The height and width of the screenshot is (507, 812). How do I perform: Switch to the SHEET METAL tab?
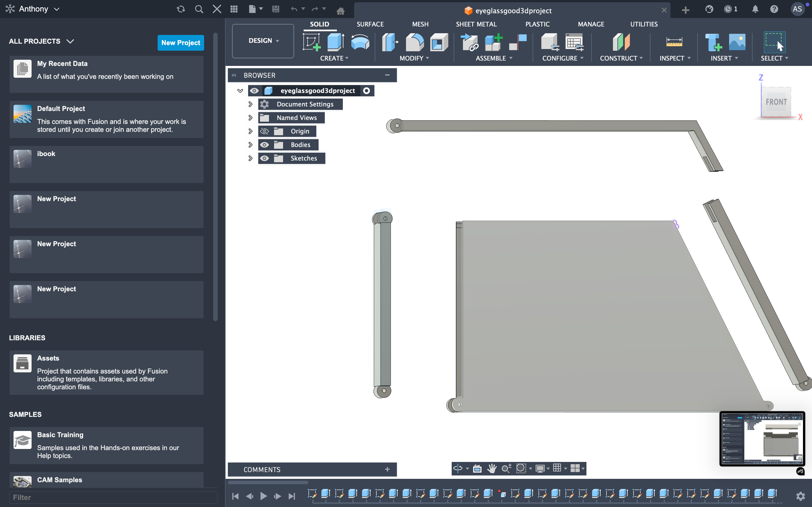476,24
